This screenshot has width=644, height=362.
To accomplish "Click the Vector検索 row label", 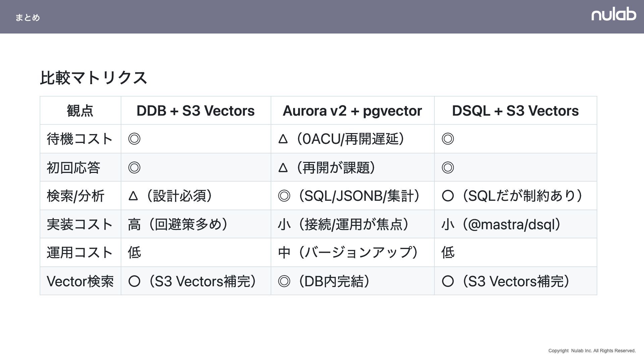I will tap(80, 281).
